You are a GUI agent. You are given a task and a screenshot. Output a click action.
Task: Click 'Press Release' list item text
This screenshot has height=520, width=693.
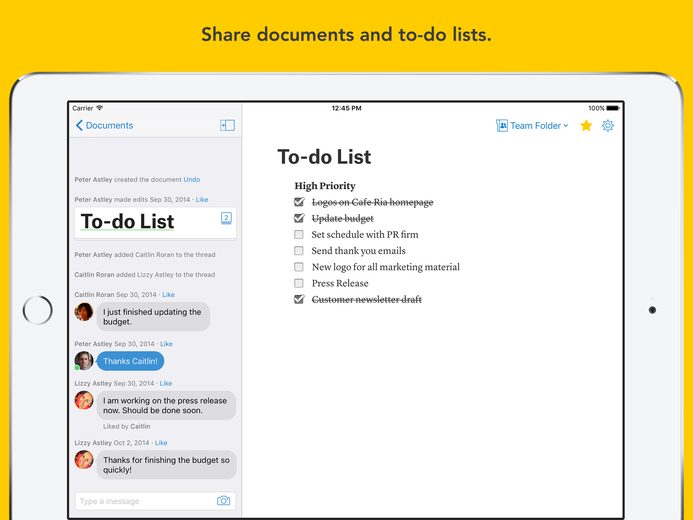point(340,283)
